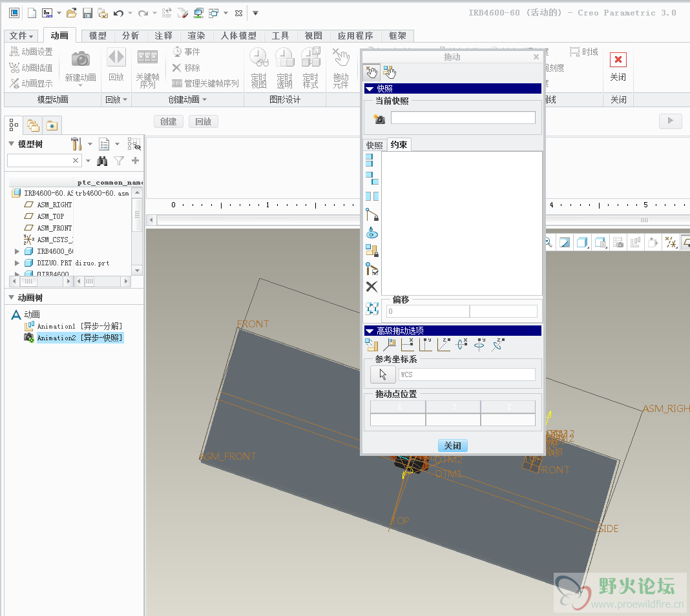Open the customize quick access toolbar dropdown
The width and height of the screenshot is (690, 616).
255,13
